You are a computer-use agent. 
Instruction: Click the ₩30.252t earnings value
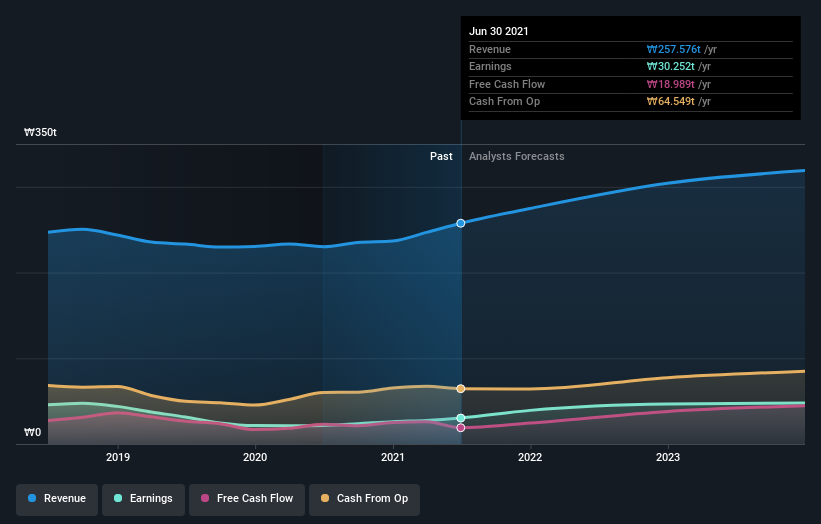pos(671,66)
